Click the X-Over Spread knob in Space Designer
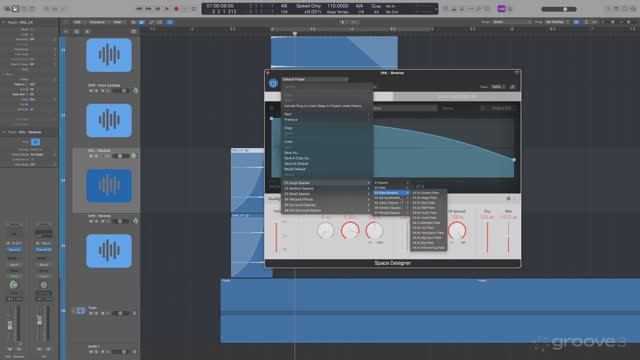640x360 pixels. tap(457, 231)
